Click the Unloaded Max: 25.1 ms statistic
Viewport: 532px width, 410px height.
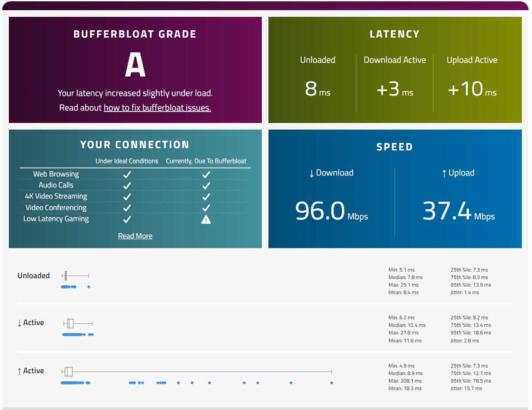pyautogui.click(x=403, y=285)
